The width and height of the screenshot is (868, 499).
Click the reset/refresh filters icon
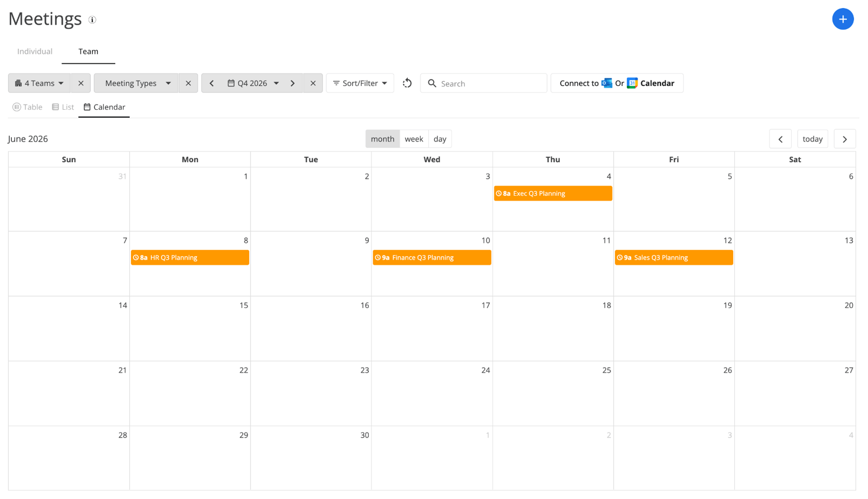tap(407, 83)
